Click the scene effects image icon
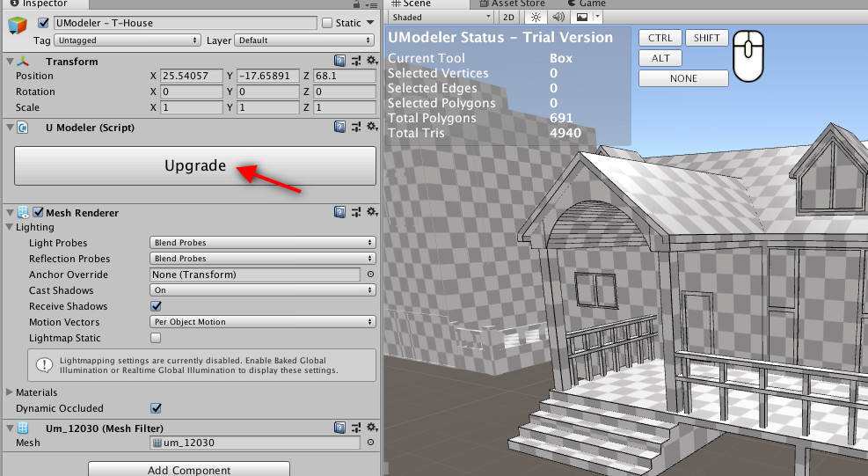 (582, 18)
